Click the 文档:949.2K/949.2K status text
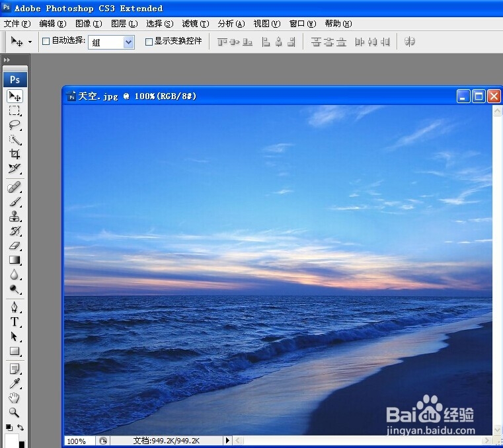Screen dimensions: 503x448 coord(167,441)
